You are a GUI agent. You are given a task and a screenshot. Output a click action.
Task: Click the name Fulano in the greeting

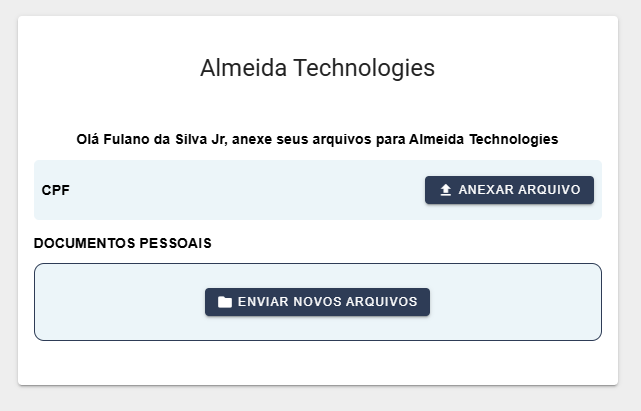point(126,139)
